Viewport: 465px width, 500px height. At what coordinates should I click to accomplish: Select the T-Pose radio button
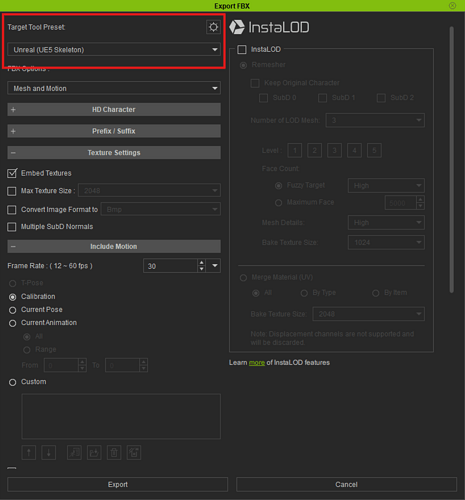pos(13,283)
